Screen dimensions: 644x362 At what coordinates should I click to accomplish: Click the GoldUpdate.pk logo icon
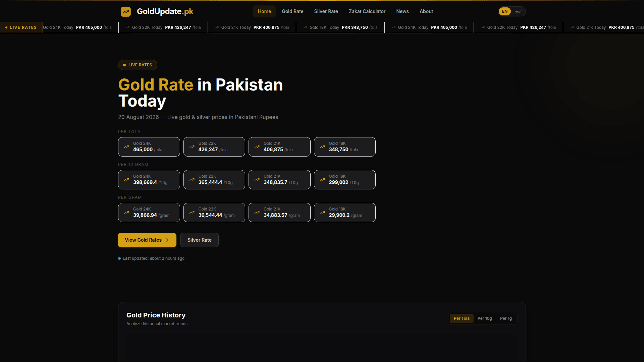(x=126, y=12)
